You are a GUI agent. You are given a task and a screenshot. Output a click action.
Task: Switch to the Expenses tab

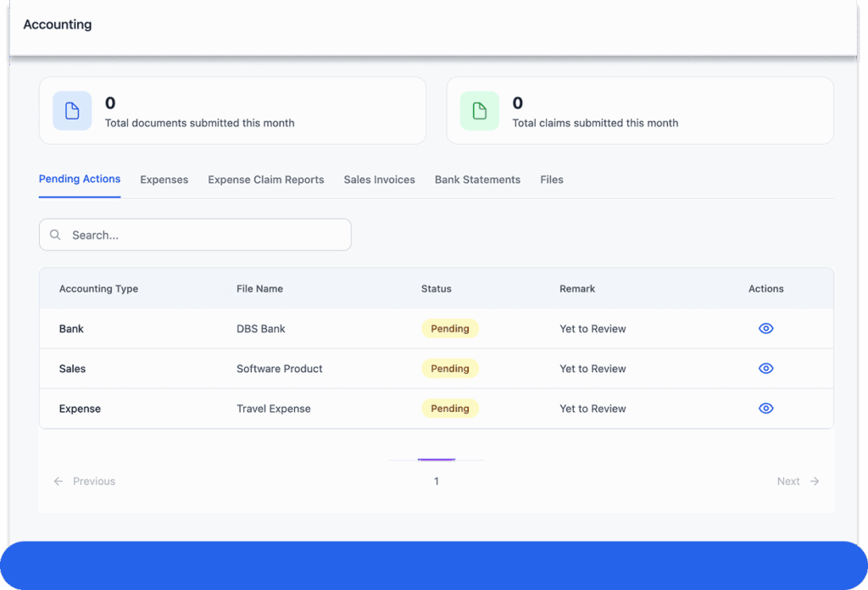tap(164, 180)
